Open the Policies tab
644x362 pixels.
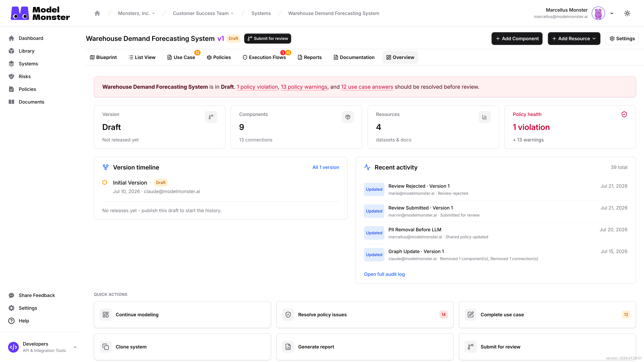(219, 57)
